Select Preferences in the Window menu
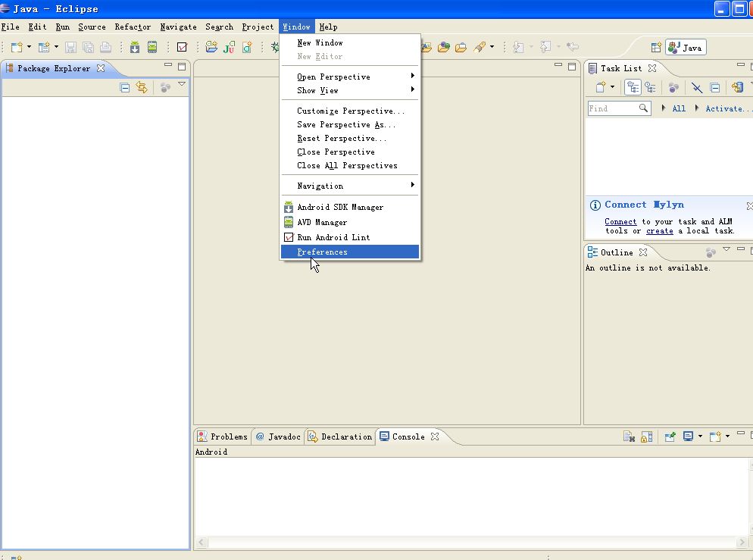Image resolution: width=753 pixels, height=560 pixels. pyautogui.click(x=350, y=252)
